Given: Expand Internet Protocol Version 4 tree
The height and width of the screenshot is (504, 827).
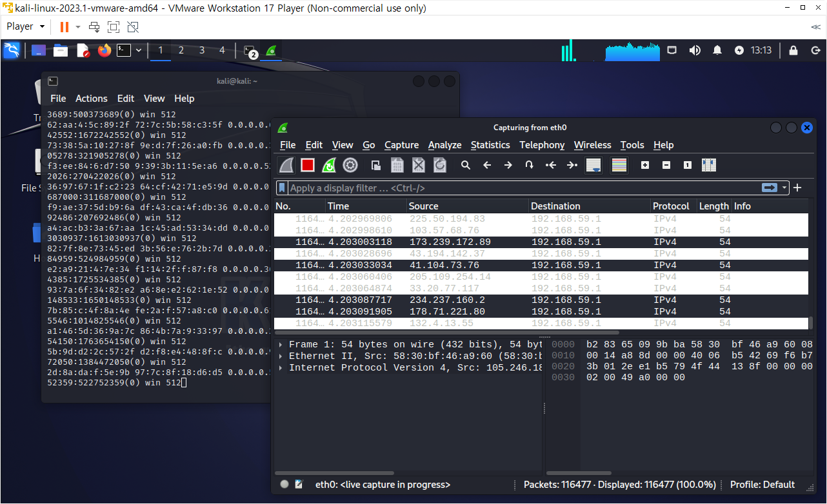Looking at the screenshot, I should pyautogui.click(x=281, y=368).
